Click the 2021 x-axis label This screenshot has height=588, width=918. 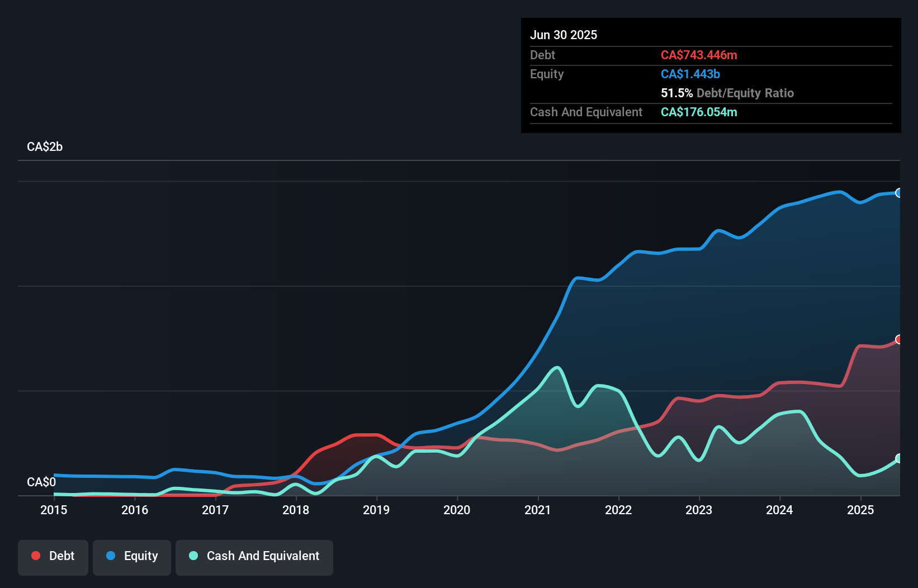[x=538, y=510]
